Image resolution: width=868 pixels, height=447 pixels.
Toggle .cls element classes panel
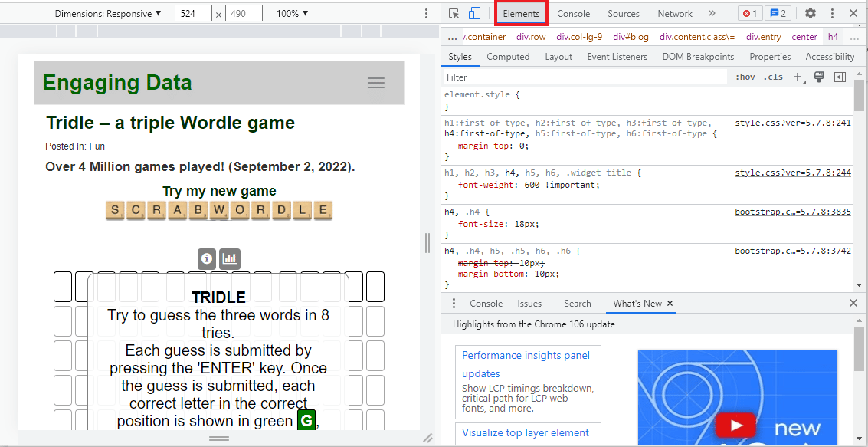point(773,77)
